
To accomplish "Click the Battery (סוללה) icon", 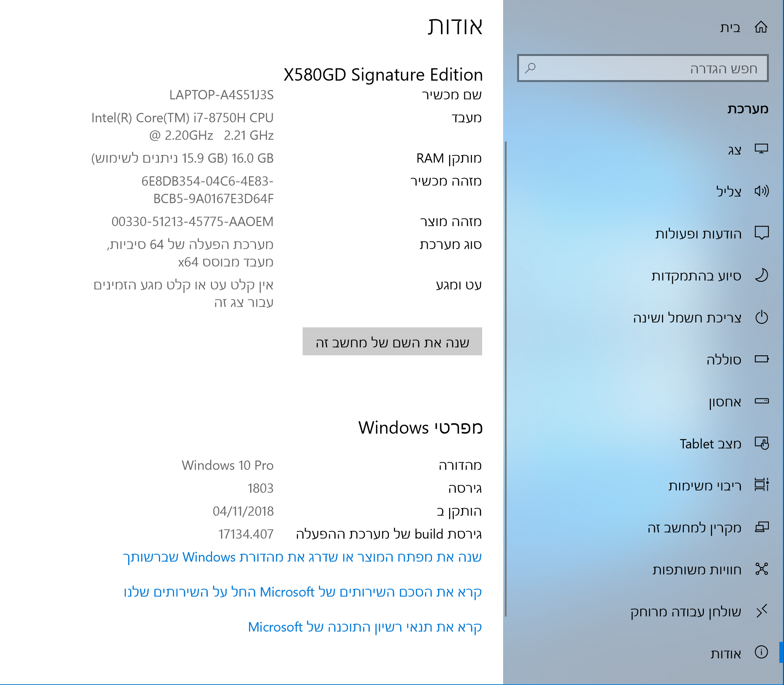I will point(761,359).
